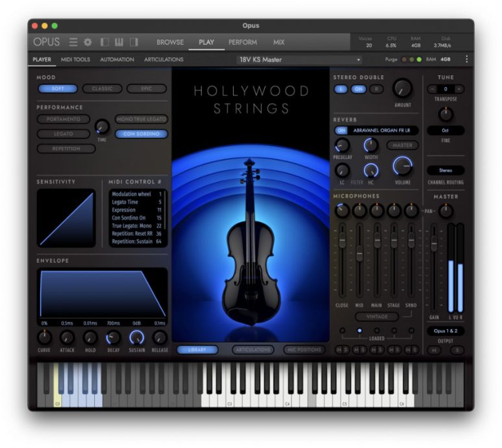This screenshot has width=502, height=448.
Task: Toggle the Vintage microphone button
Action: (x=377, y=316)
